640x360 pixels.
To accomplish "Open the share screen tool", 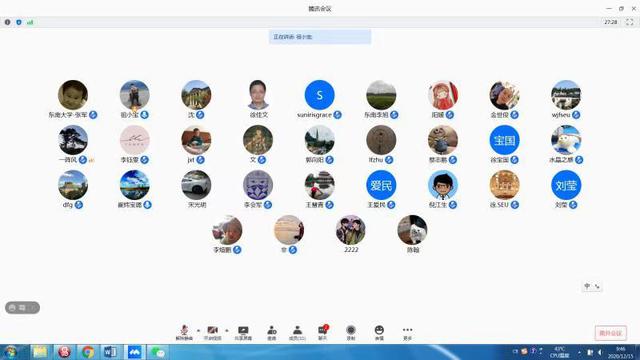I will [x=243, y=333].
